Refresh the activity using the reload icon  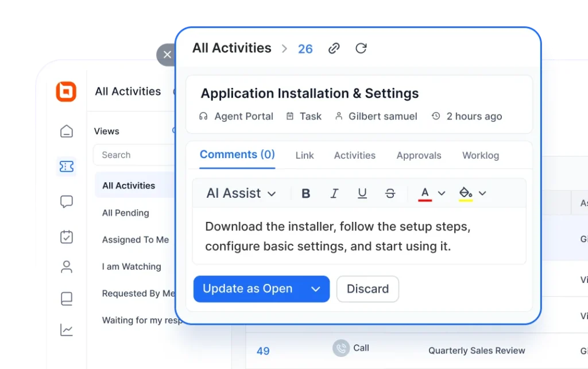point(361,49)
